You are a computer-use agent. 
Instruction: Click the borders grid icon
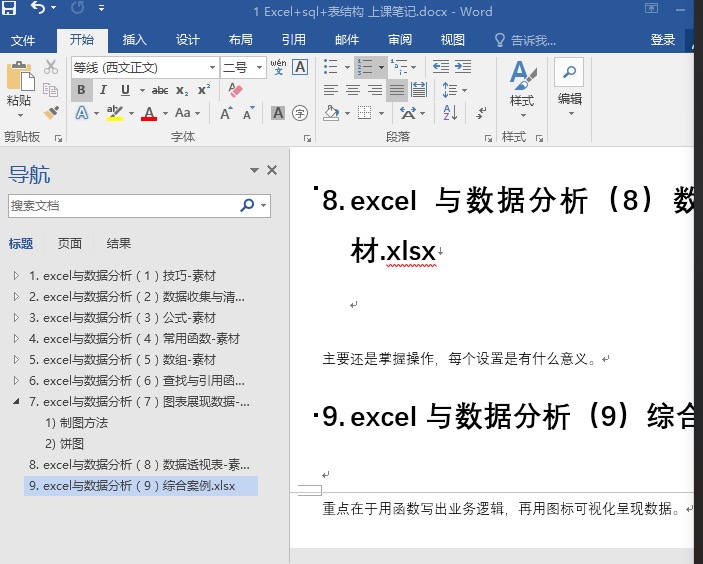(365, 113)
